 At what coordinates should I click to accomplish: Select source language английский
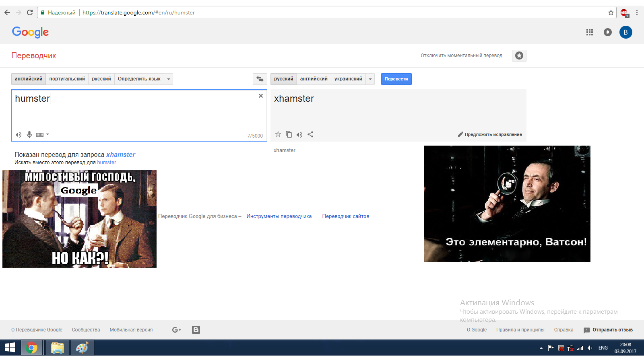pos(29,79)
